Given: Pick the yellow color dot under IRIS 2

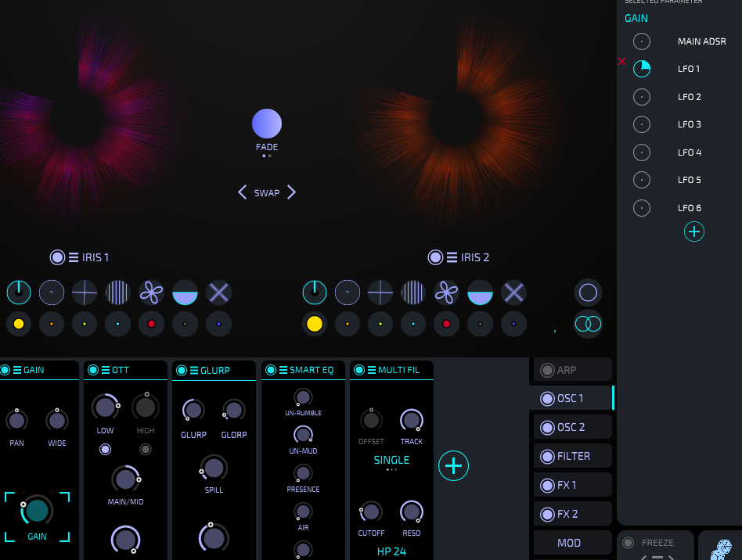Looking at the screenshot, I should pos(315,324).
